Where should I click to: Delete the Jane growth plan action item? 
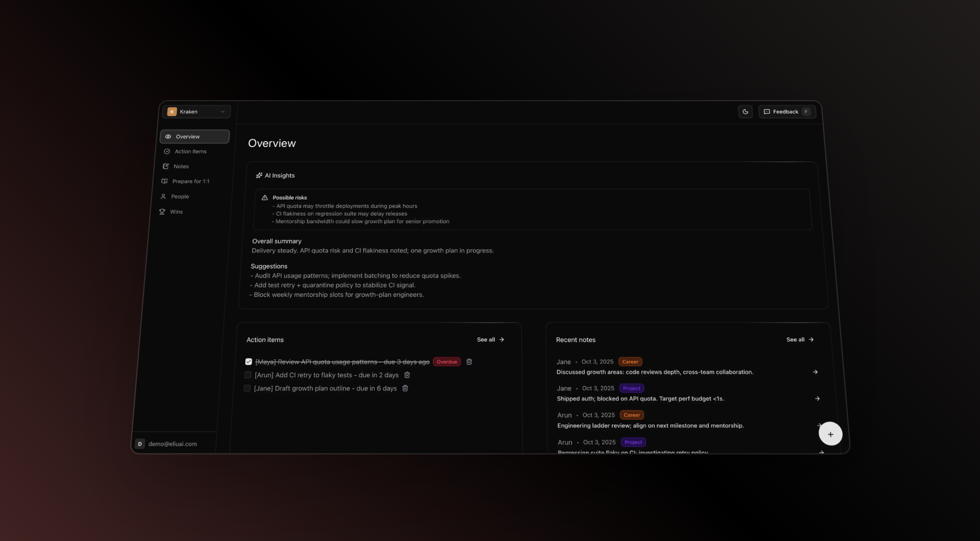[405, 388]
